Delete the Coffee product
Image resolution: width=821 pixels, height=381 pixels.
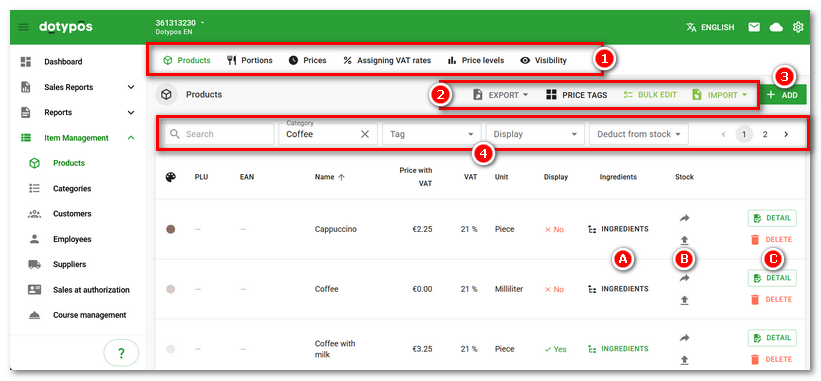point(771,299)
